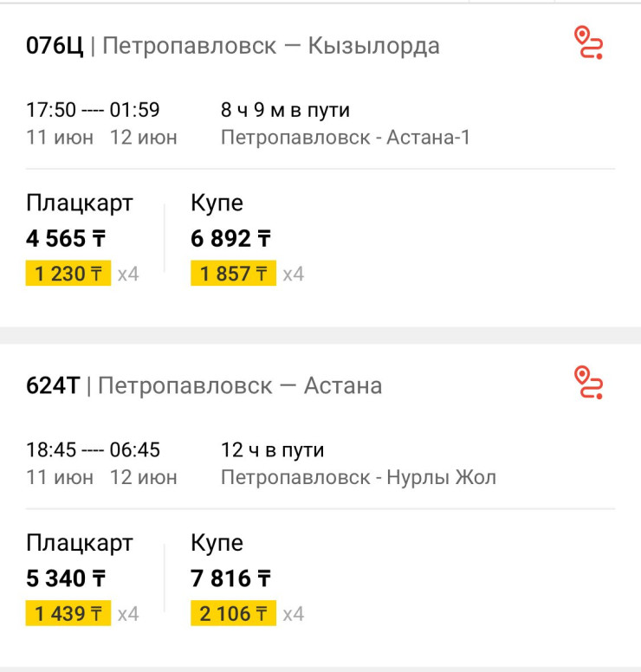Image resolution: width=641 pixels, height=672 pixels.
Task: Tap yellow 1 230 ₸ installment badge
Action: coord(68,273)
